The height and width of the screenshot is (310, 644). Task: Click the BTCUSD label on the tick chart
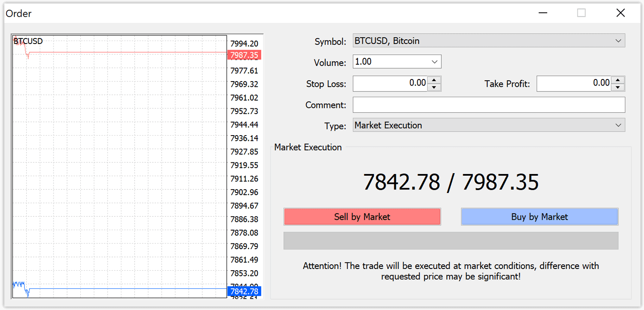click(x=28, y=41)
